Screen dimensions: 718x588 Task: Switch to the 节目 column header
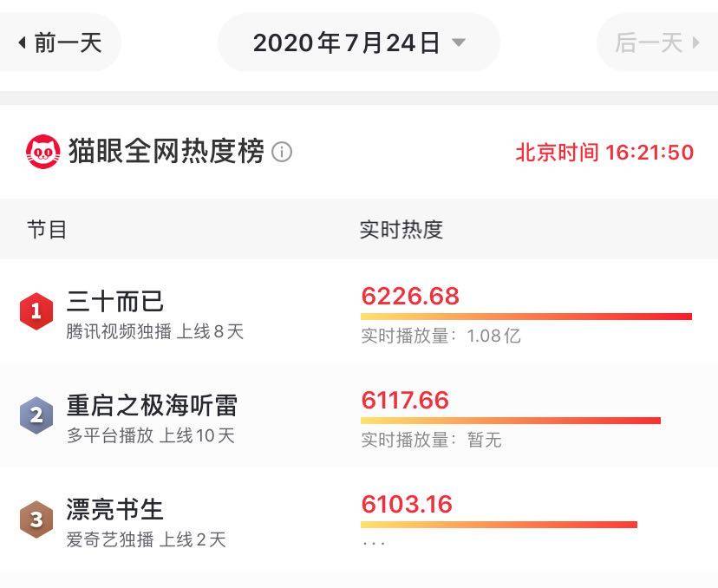click(x=42, y=229)
